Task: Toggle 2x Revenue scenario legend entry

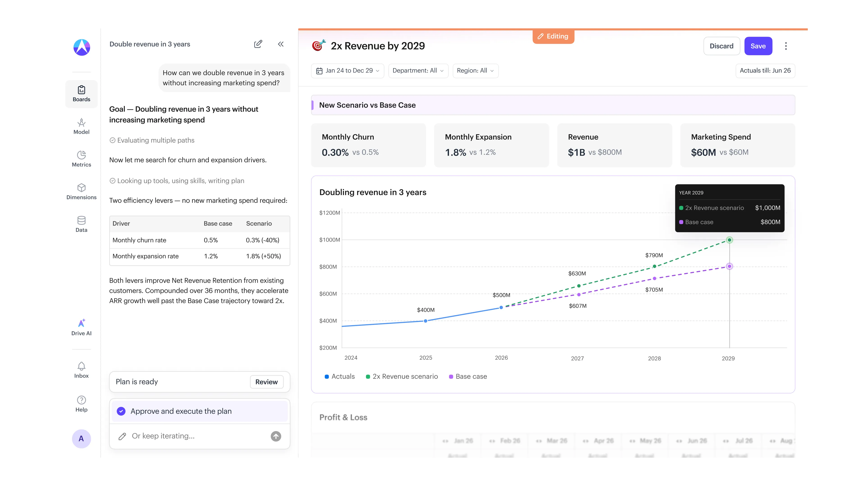Action: (402, 377)
